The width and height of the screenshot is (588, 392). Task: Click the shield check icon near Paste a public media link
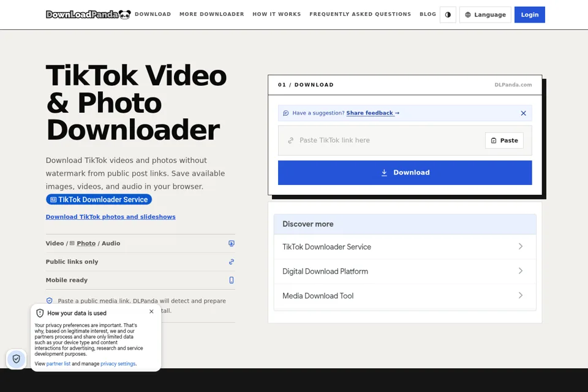[50, 301]
